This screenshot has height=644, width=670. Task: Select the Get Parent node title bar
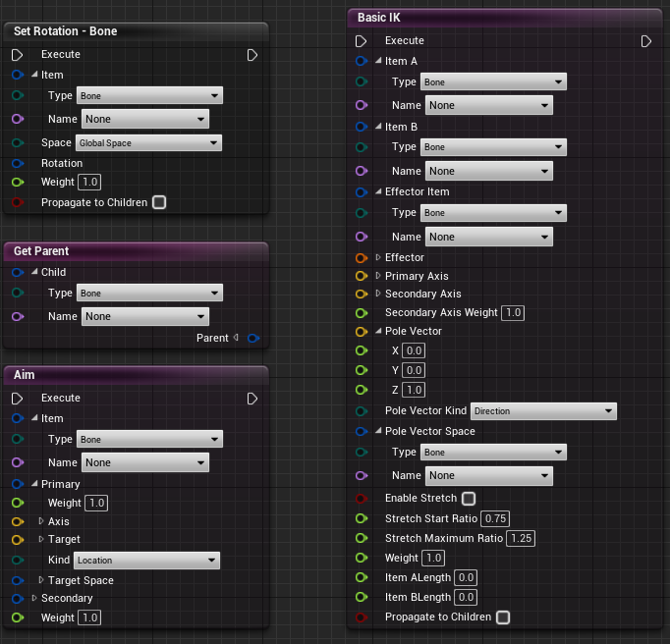pyautogui.click(x=136, y=251)
